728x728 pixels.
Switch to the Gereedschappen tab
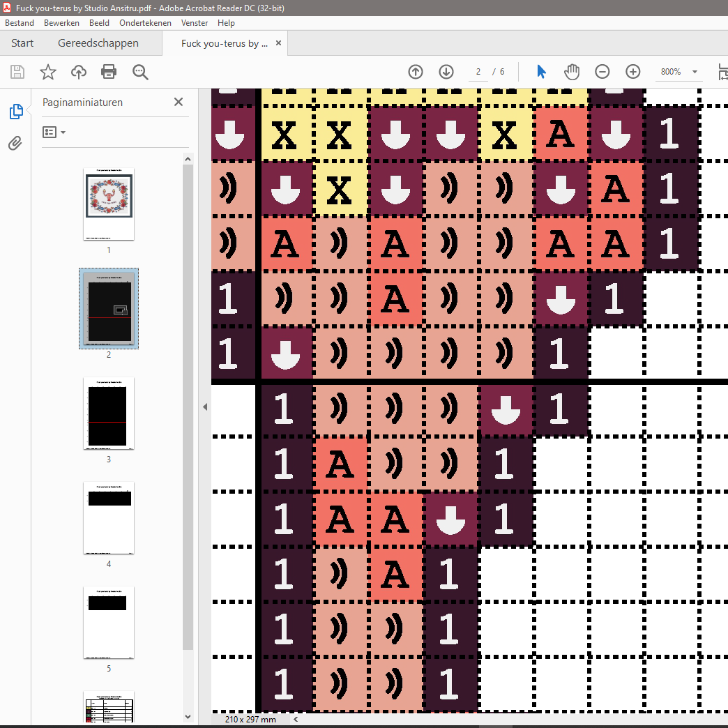98,43
